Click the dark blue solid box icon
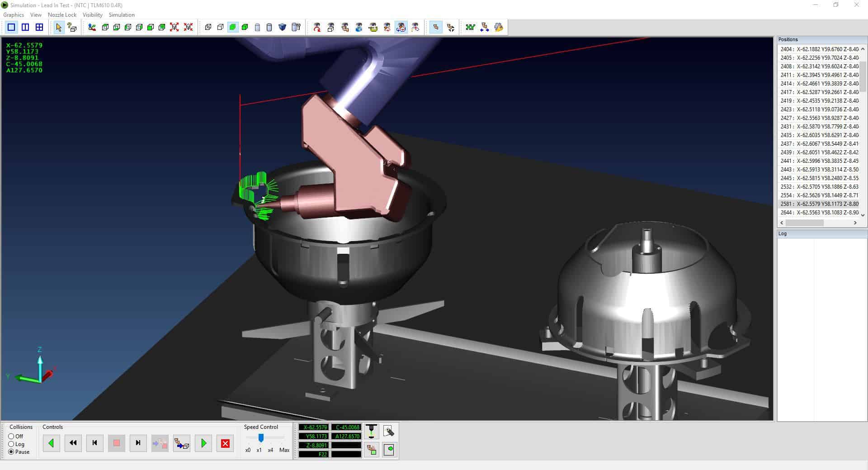The width and height of the screenshot is (868, 470). tap(282, 27)
